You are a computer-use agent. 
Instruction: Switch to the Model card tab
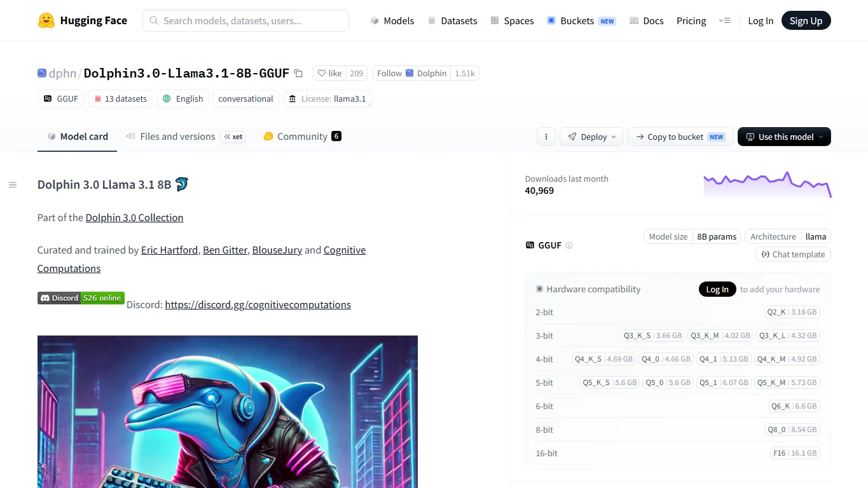click(x=78, y=136)
